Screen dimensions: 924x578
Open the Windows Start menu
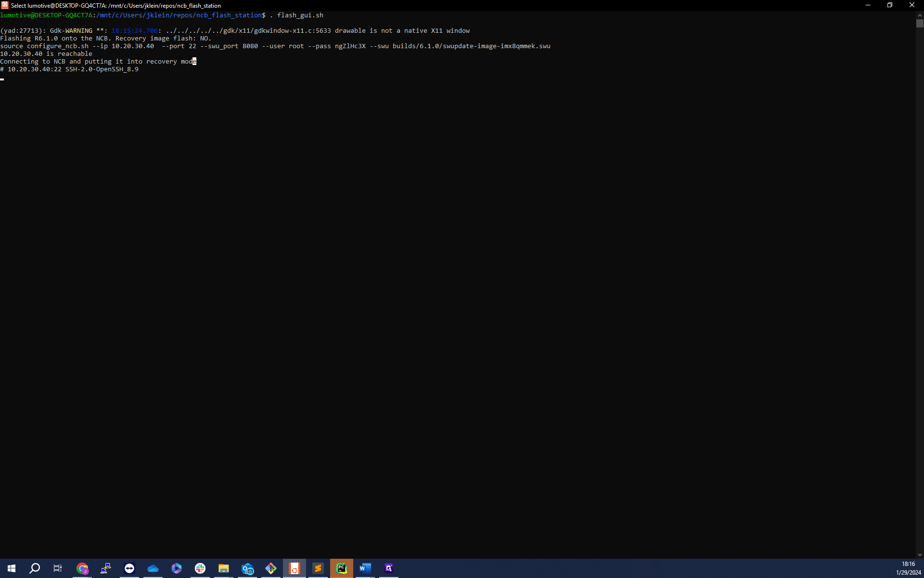tap(12, 568)
